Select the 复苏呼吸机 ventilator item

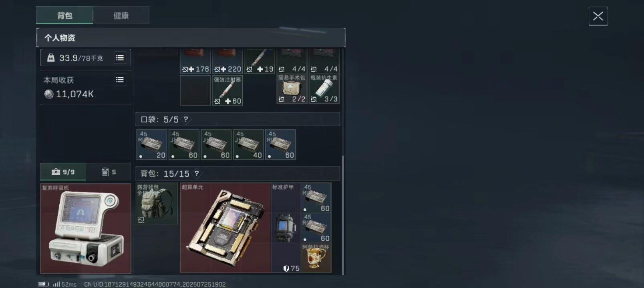click(86, 228)
